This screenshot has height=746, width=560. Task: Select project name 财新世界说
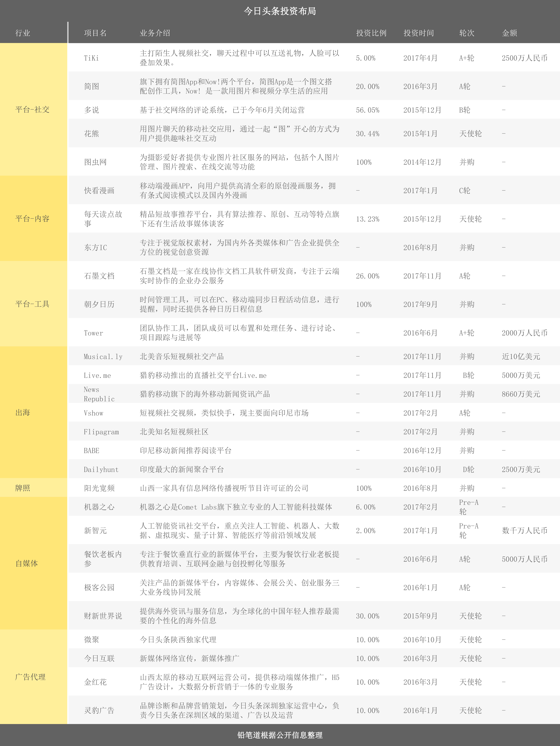click(103, 616)
